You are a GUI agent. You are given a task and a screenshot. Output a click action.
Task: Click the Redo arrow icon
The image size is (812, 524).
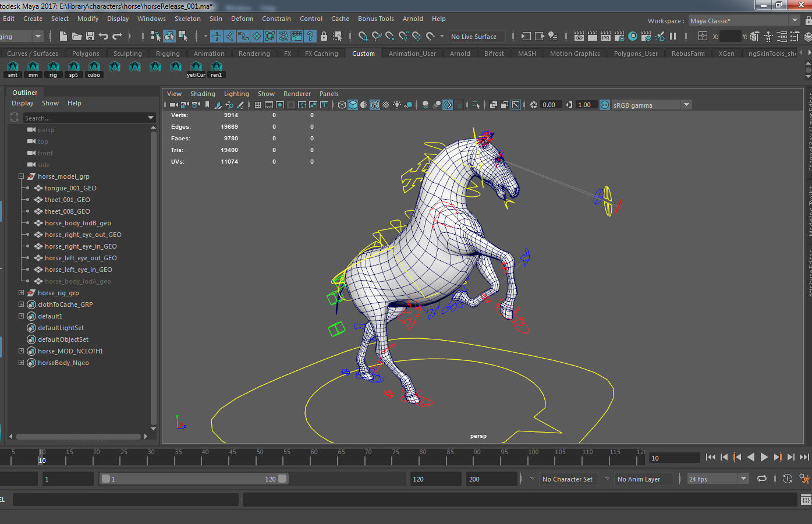(x=117, y=36)
